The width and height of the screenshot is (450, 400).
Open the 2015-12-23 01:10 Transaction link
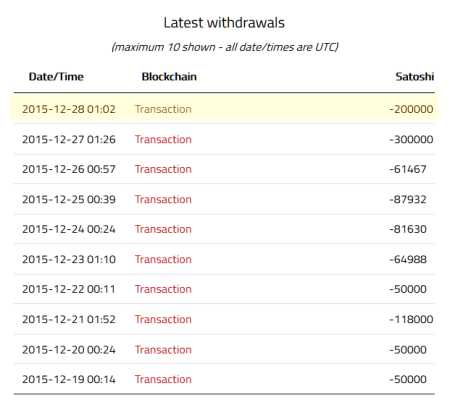click(x=163, y=259)
